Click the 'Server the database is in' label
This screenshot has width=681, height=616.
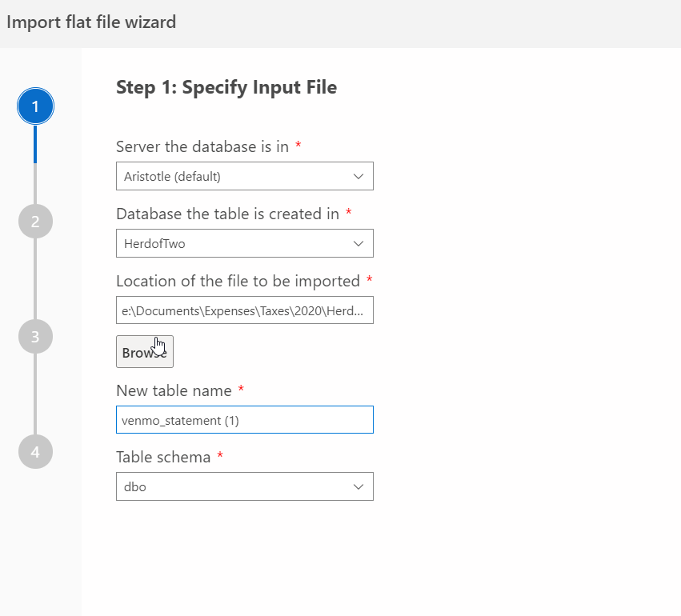click(x=202, y=146)
